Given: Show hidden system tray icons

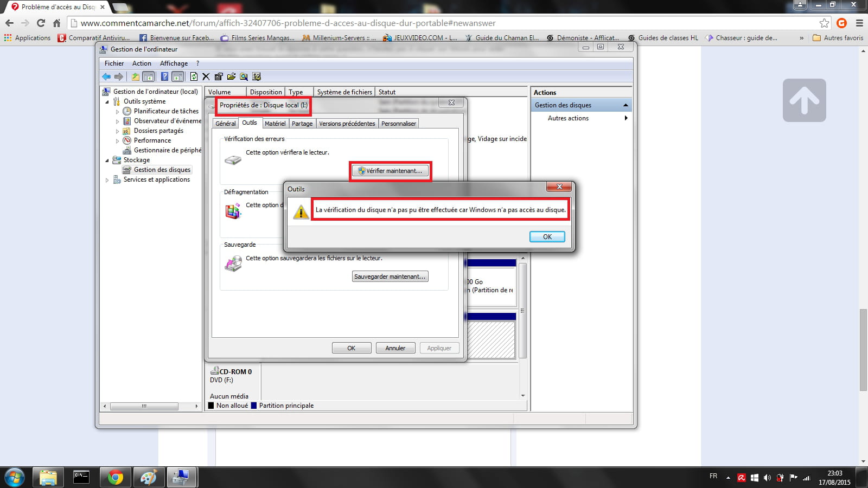Looking at the screenshot, I should point(728,478).
